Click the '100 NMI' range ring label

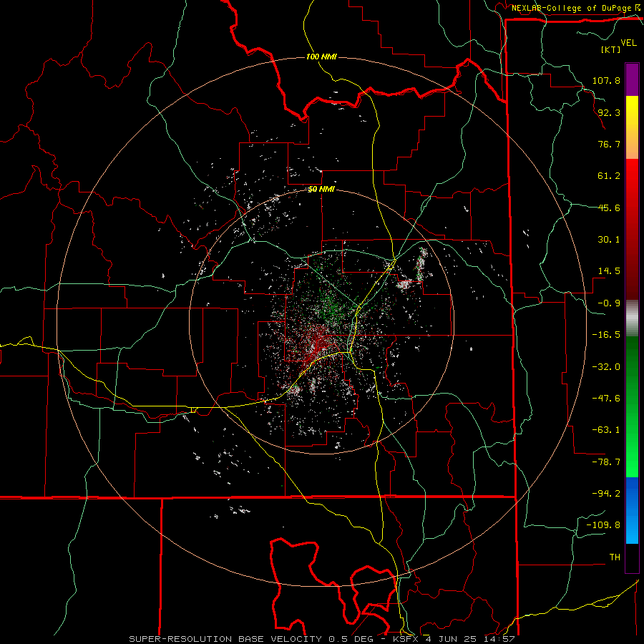pyautogui.click(x=321, y=57)
